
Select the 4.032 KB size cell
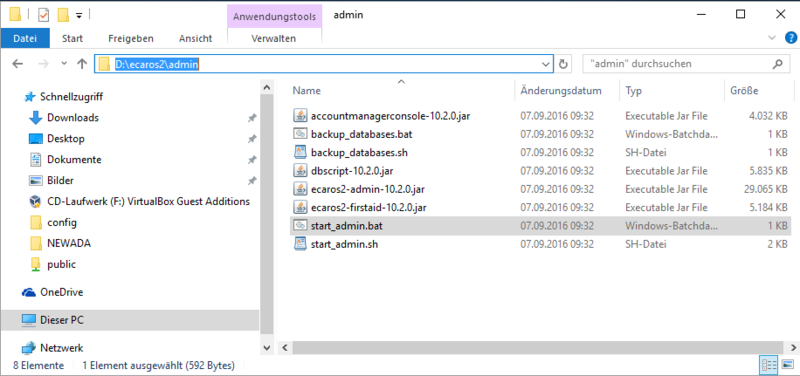coord(768,116)
